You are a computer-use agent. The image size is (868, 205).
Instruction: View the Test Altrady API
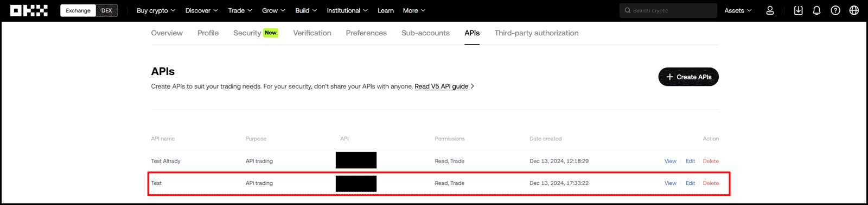(671, 161)
